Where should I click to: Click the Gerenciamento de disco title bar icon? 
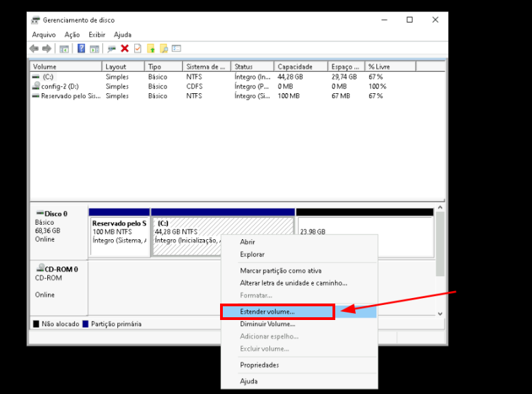point(35,21)
